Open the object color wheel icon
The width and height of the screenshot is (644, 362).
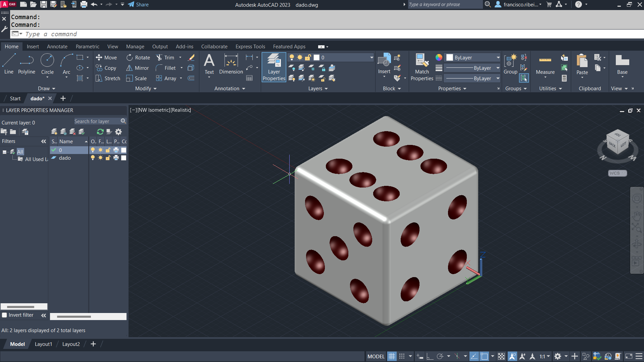tap(439, 57)
